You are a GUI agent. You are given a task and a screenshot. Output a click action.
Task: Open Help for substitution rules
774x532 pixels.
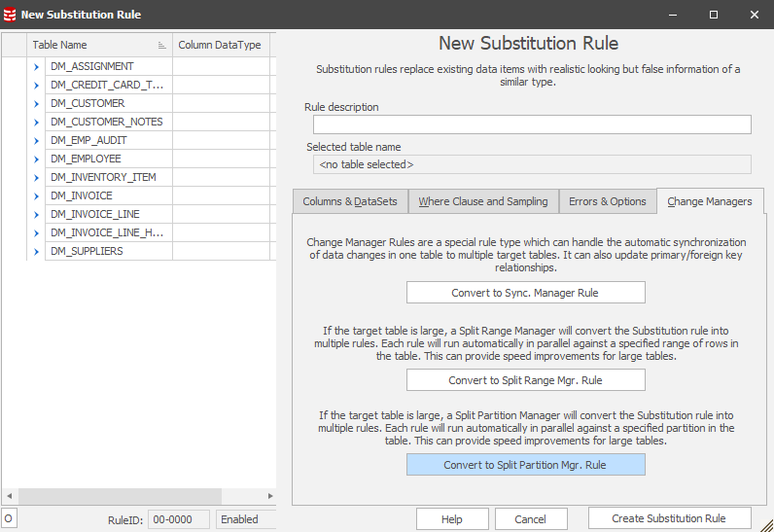[451, 519]
